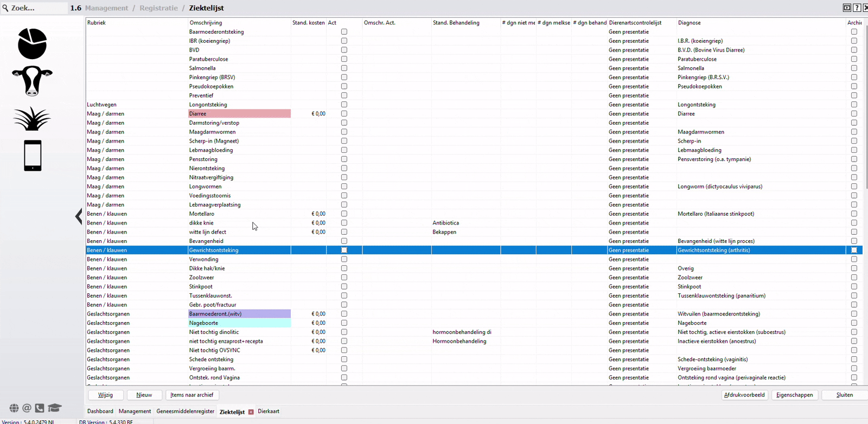Image resolution: width=868 pixels, height=424 pixels.
Task: Check archive box for BVD row
Action: 854,50
